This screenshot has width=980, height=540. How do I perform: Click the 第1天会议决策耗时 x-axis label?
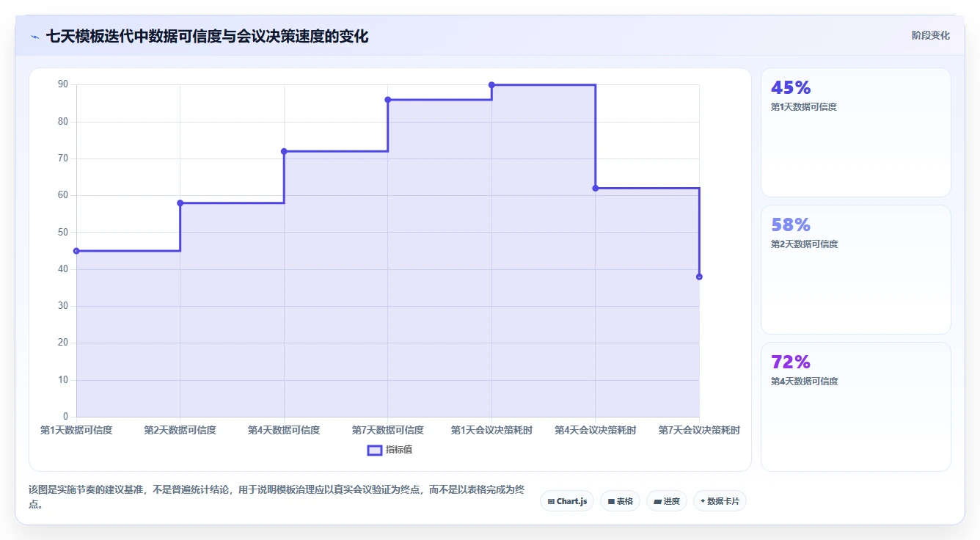[x=491, y=430]
